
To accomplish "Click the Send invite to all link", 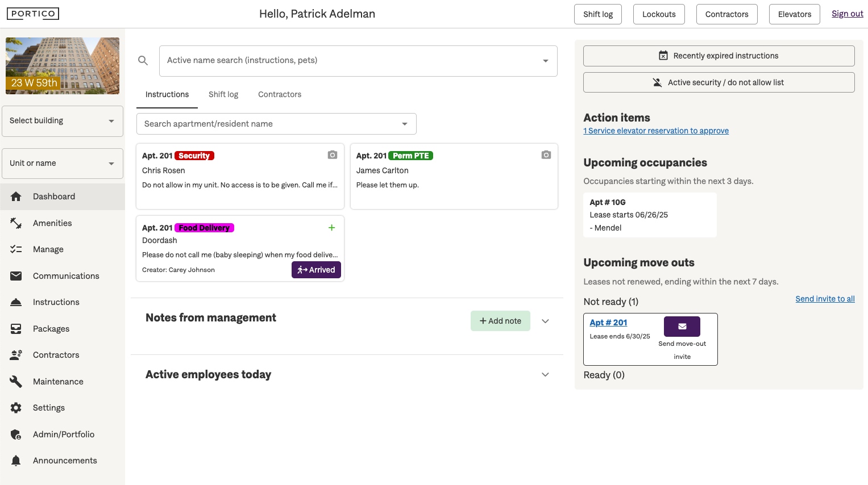I will [825, 299].
